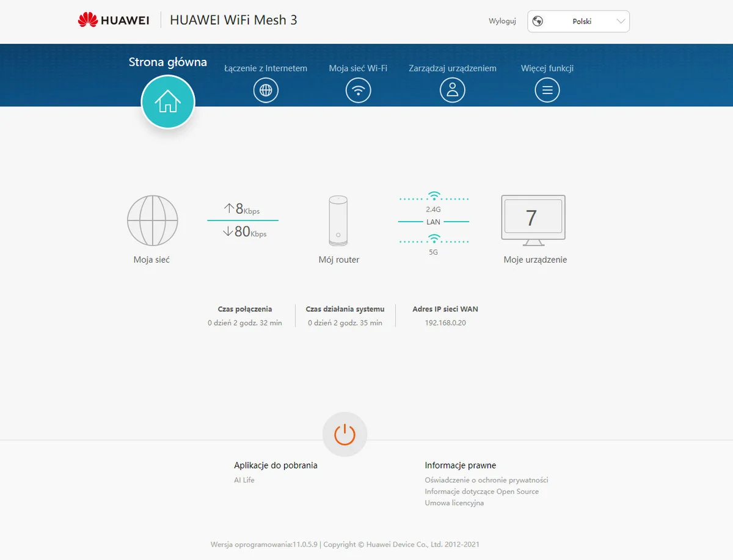Open Oświadczenie o ochronie prywatności
The height and width of the screenshot is (560, 733).
487,480
